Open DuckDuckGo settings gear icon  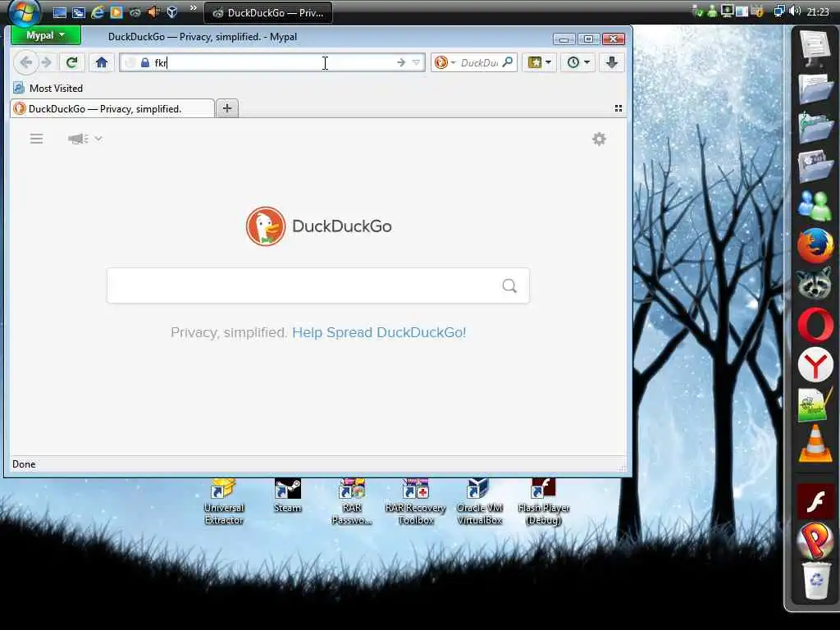pos(599,139)
